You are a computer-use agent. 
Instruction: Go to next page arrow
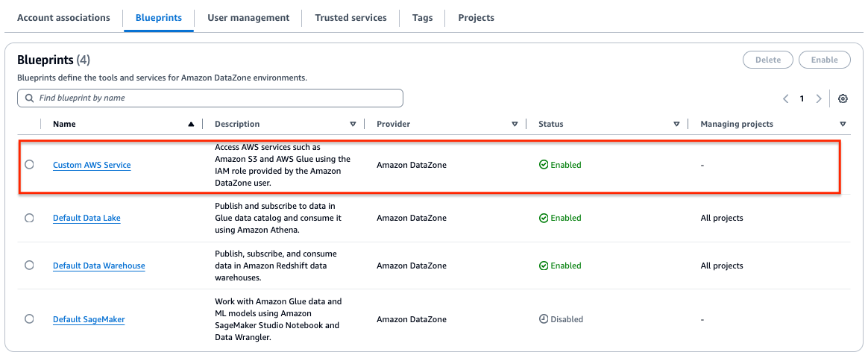click(x=819, y=98)
